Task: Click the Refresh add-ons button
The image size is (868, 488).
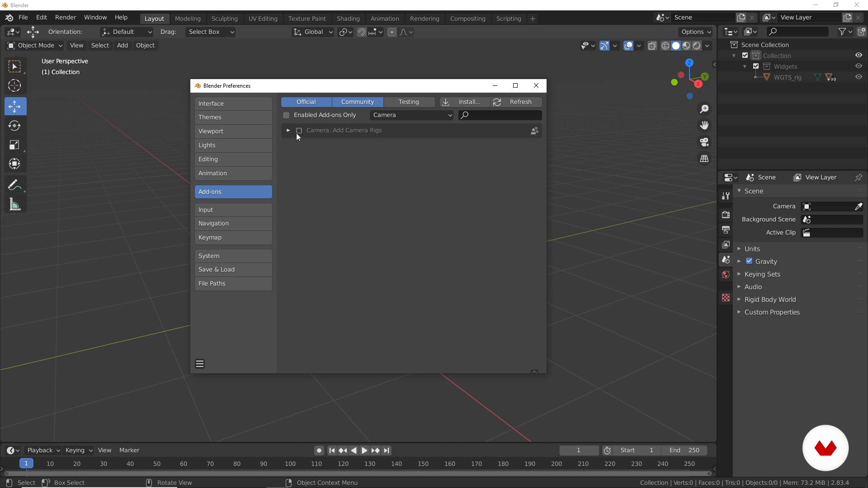Action: pos(516,102)
